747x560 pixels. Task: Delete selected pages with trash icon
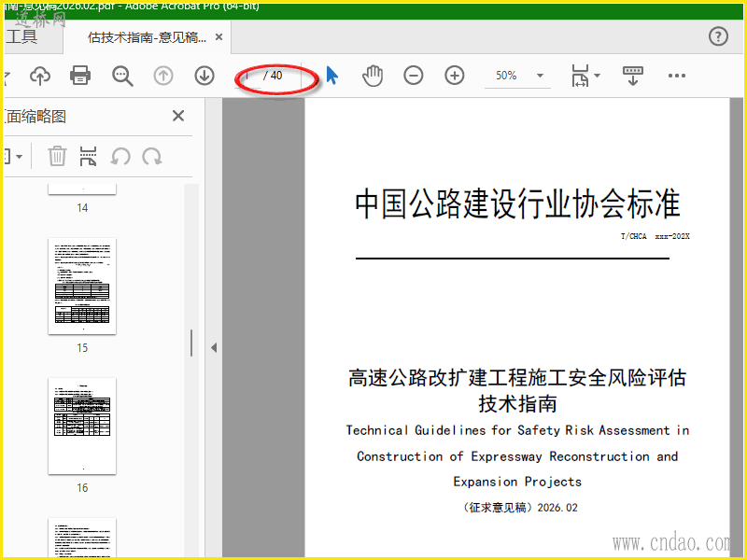click(x=57, y=156)
